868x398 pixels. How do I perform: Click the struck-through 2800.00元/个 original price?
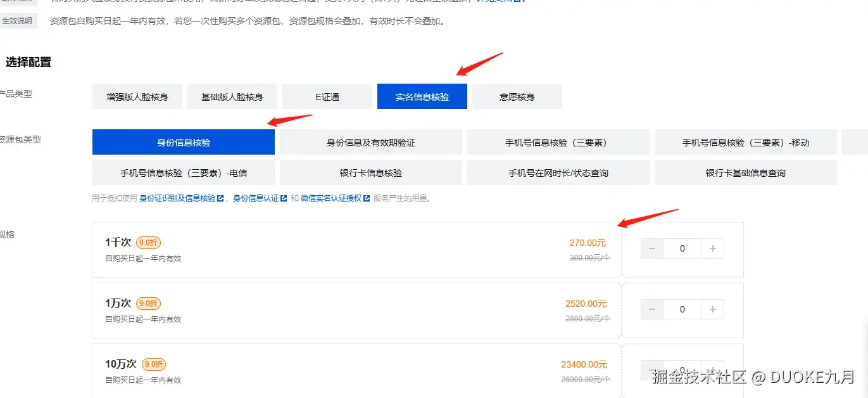tap(587, 319)
